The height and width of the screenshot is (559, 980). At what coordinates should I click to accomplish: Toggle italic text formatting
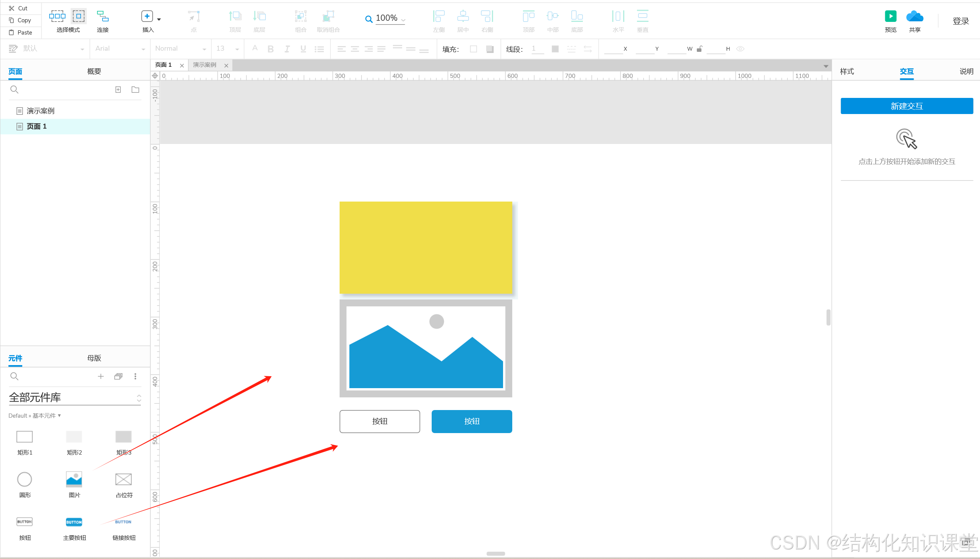point(287,49)
